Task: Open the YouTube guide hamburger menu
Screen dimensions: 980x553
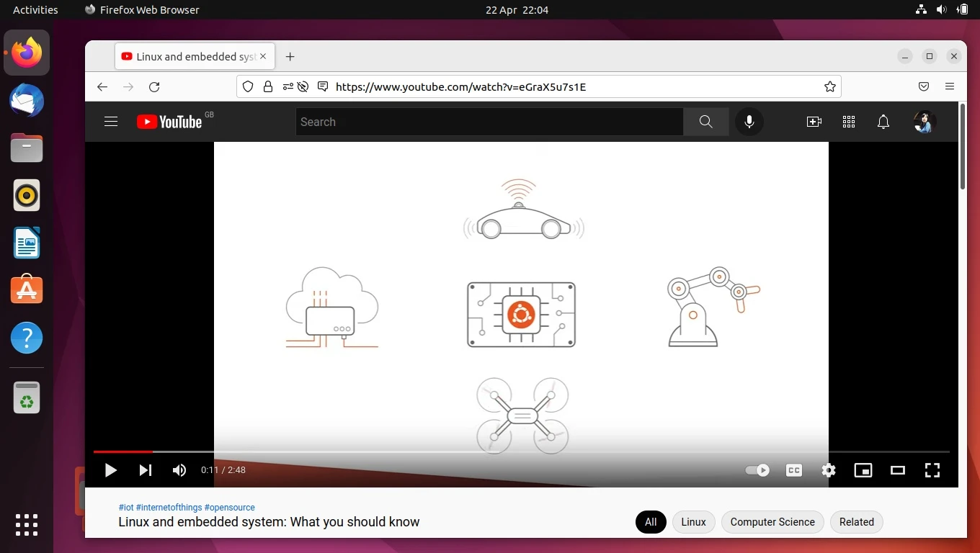Action: (111, 122)
